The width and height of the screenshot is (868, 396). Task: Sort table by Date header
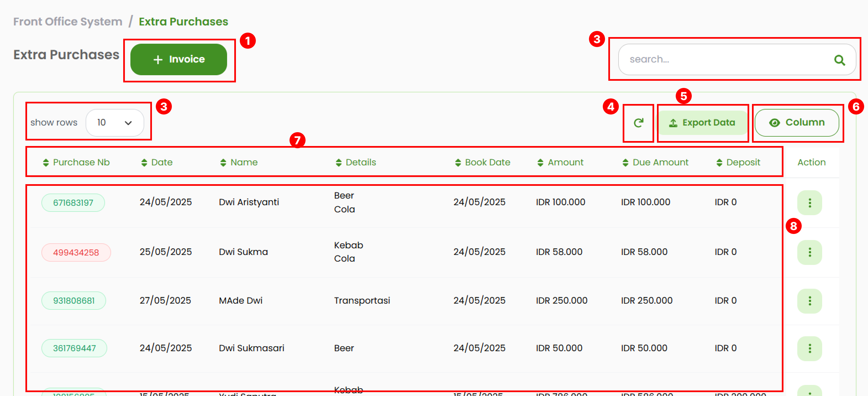161,163
